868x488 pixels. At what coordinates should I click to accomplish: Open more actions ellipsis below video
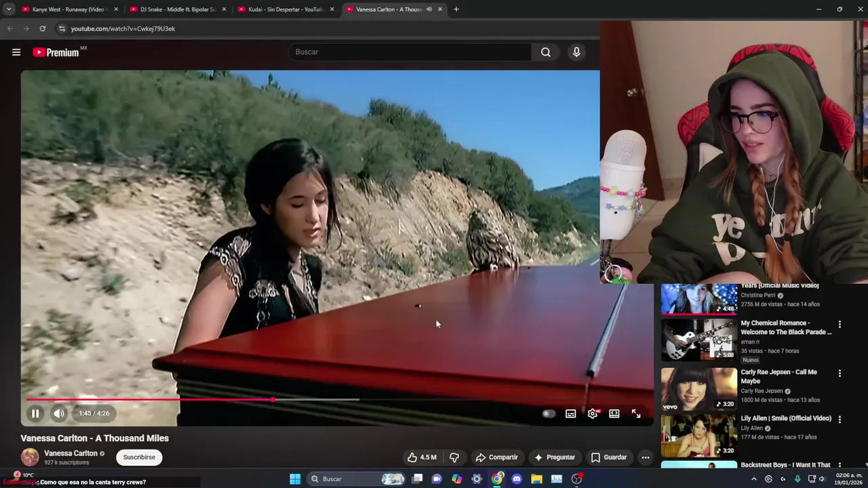coord(646,457)
